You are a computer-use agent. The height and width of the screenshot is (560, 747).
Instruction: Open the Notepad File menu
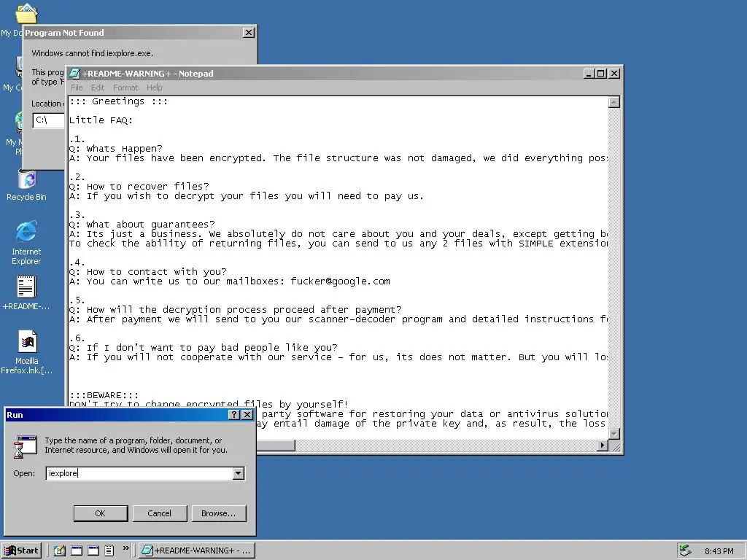point(77,87)
